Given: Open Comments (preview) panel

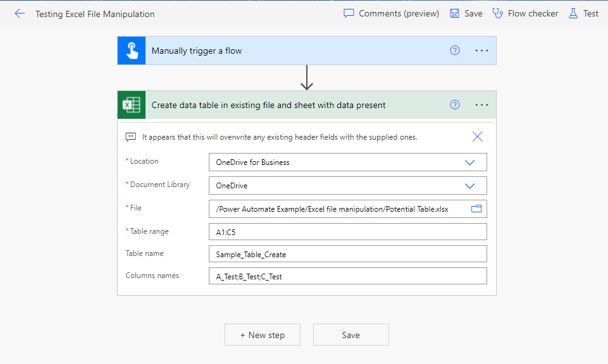Looking at the screenshot, I should pyautogui.click(x=391, y=13).
